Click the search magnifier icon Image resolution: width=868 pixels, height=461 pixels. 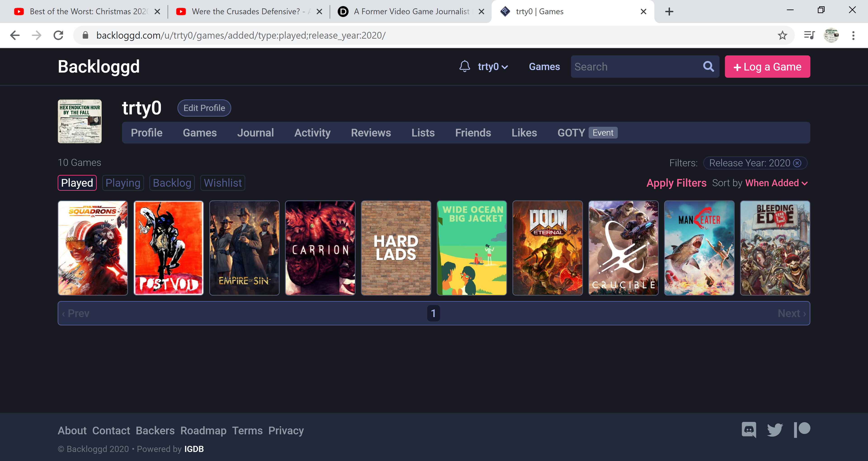point(708,66)
